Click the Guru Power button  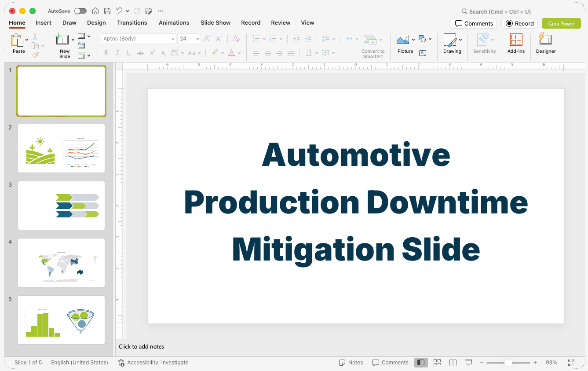[x=561, y=23]
